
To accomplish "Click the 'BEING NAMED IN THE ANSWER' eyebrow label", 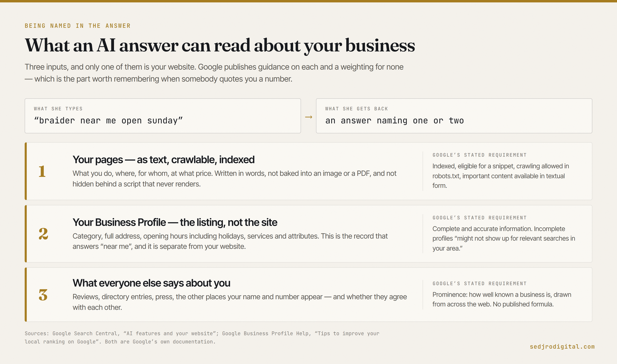I will click(78, 26).
